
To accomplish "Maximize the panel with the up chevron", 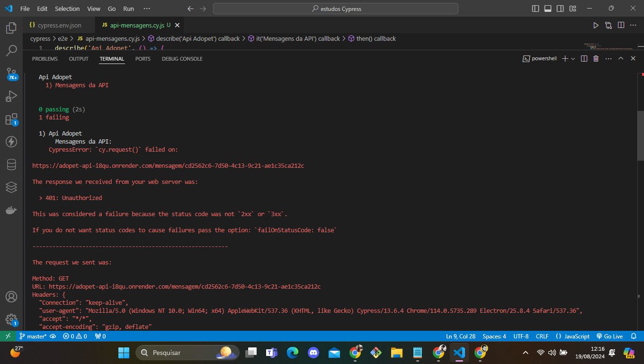I will pos(621,59).
